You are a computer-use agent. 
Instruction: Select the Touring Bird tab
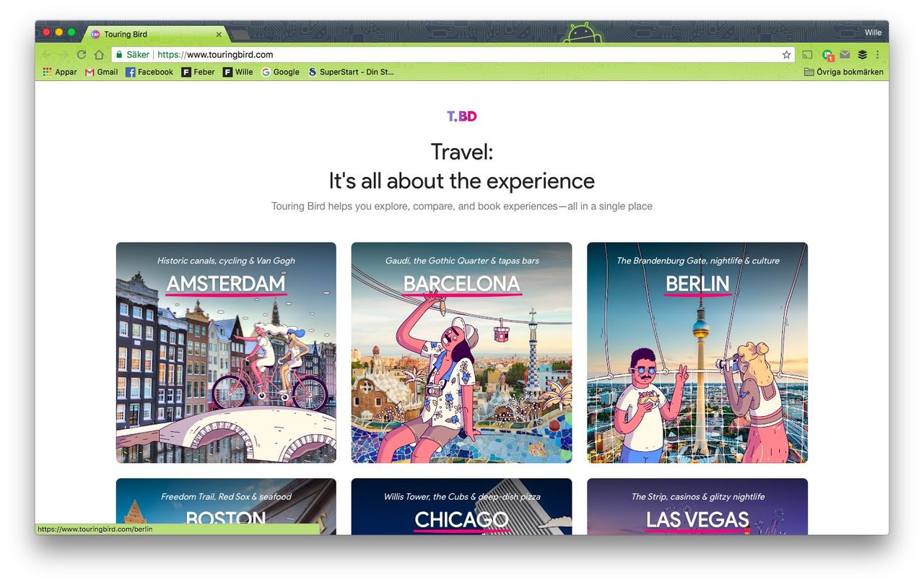coord(155,34)
